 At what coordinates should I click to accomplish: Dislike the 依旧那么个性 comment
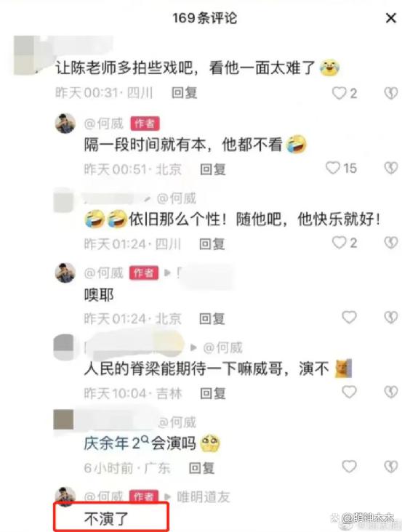391,243
